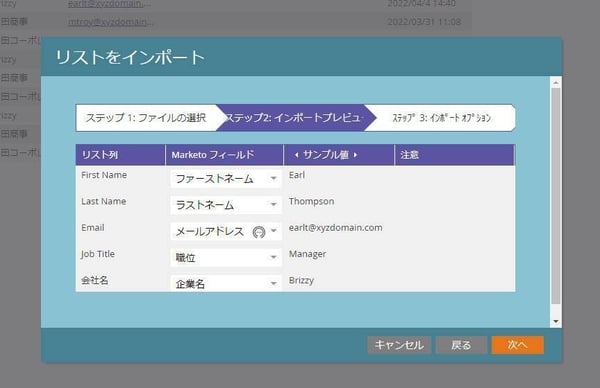Click the Last Name list column cell

pyautogui.click(x=104, y=202)
